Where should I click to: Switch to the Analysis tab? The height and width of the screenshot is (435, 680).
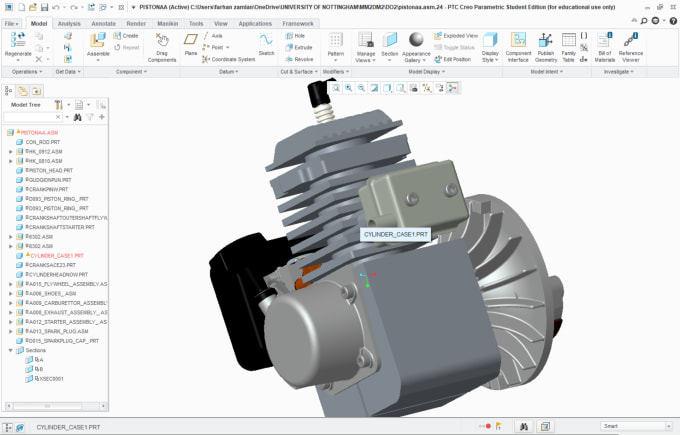click(x=69, y=23)
